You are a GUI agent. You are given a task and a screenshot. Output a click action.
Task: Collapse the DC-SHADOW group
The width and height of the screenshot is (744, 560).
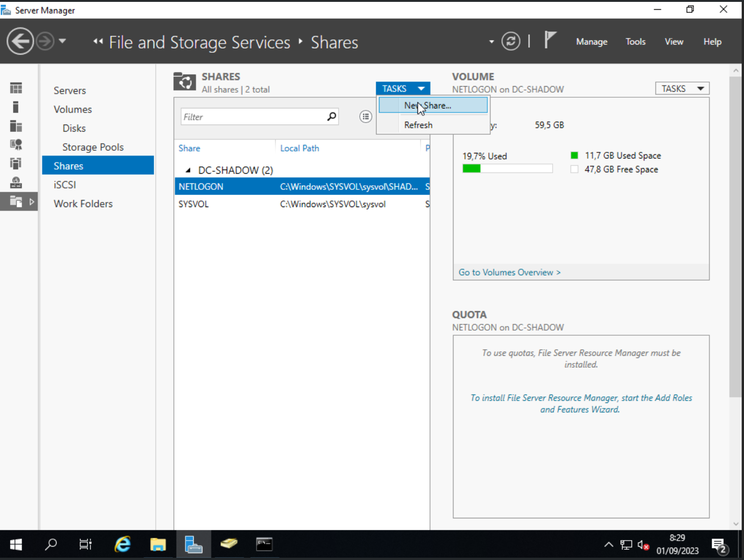pos(188,170)
